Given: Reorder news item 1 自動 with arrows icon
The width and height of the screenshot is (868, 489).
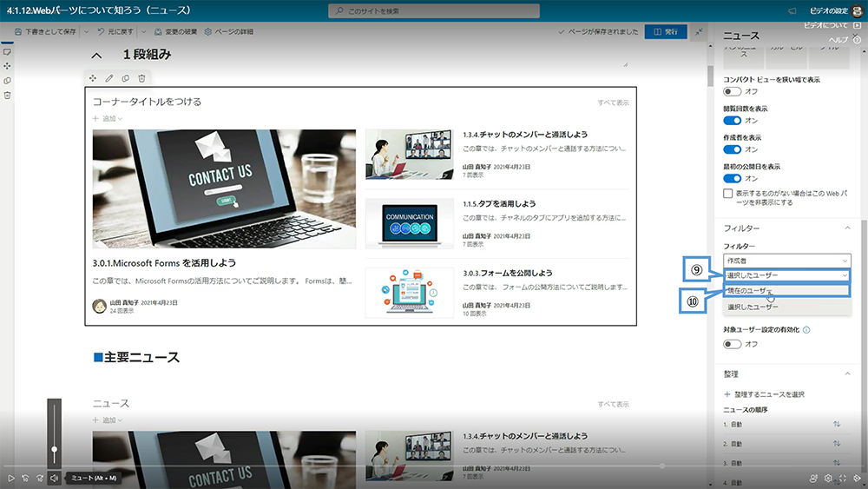Looking at the screenshot, I should 837,424.
